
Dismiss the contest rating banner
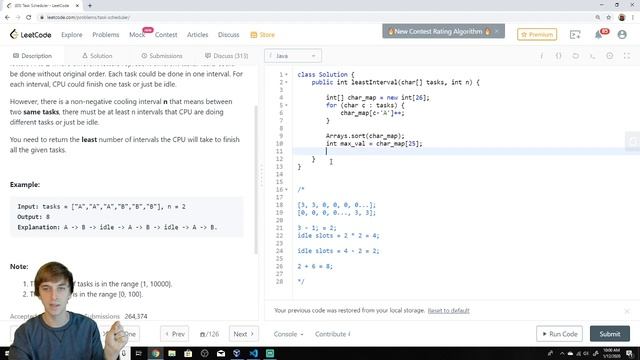[x=497, y=31]
